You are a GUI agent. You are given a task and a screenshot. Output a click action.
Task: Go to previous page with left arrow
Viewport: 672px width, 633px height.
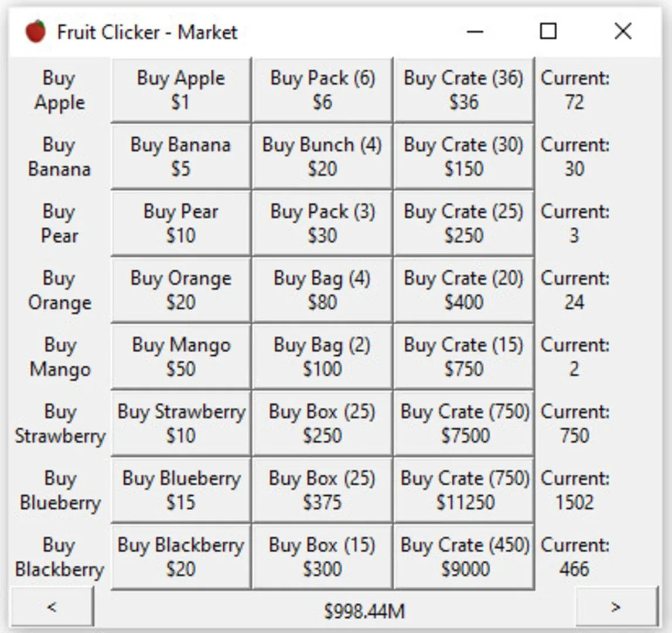[x=52, y=607]
